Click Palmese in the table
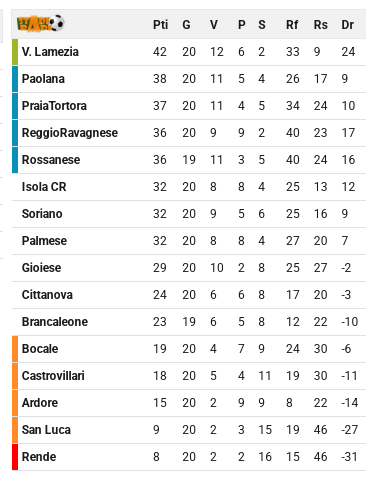Image resolution: width=366 pixels, height=480 pixels. click(44, 241)
